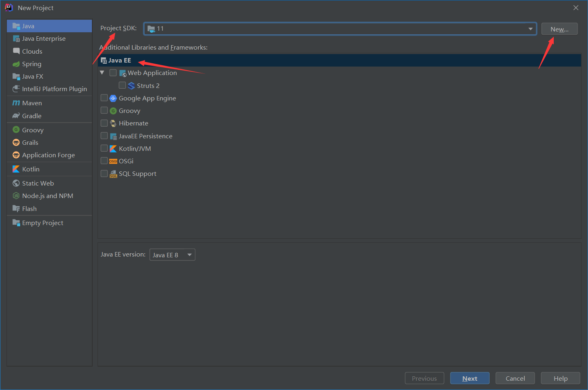Select the Gradle project generator icon
Image resolution: width=588 pixels, height=390 pixels.
pyautogui.click(x=16, y=116)
